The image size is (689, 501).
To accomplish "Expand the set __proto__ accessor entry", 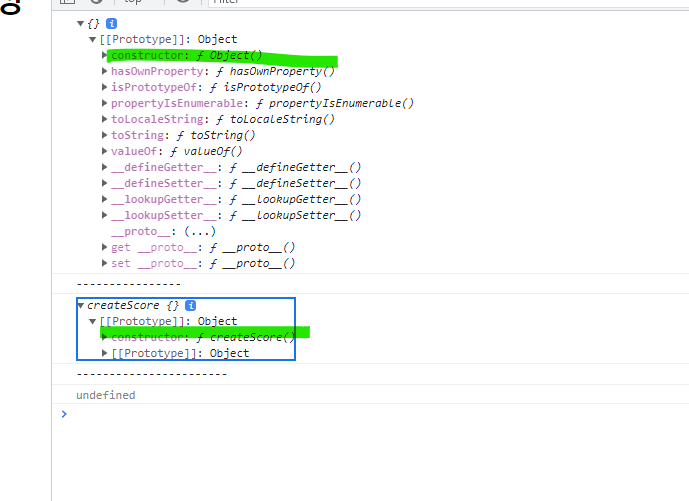I will 104,263.
